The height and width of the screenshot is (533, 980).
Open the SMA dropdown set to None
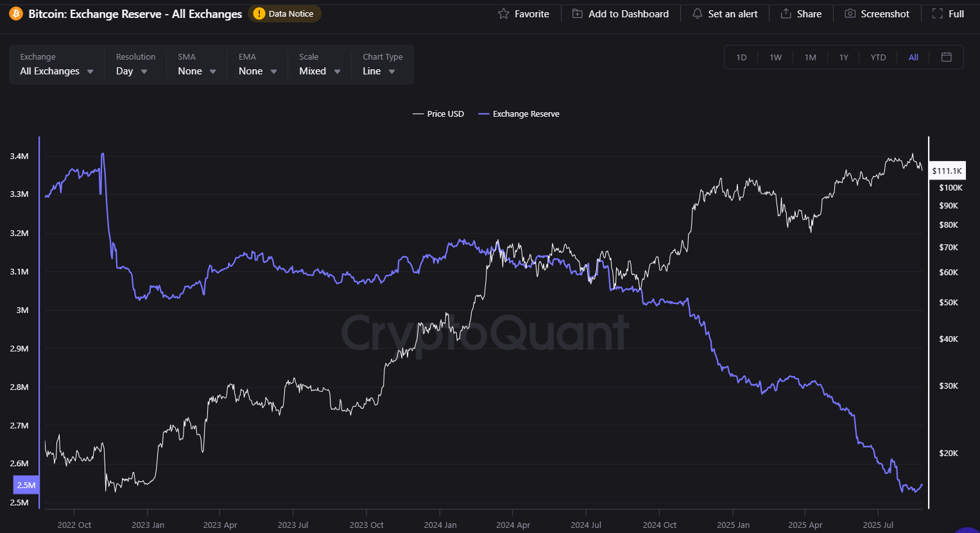pos(197,71)
